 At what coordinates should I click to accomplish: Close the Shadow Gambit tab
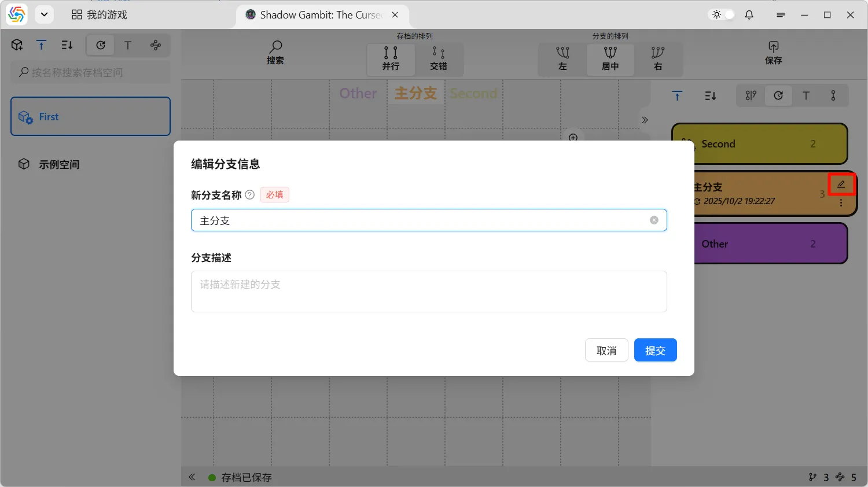pos(395,15)
